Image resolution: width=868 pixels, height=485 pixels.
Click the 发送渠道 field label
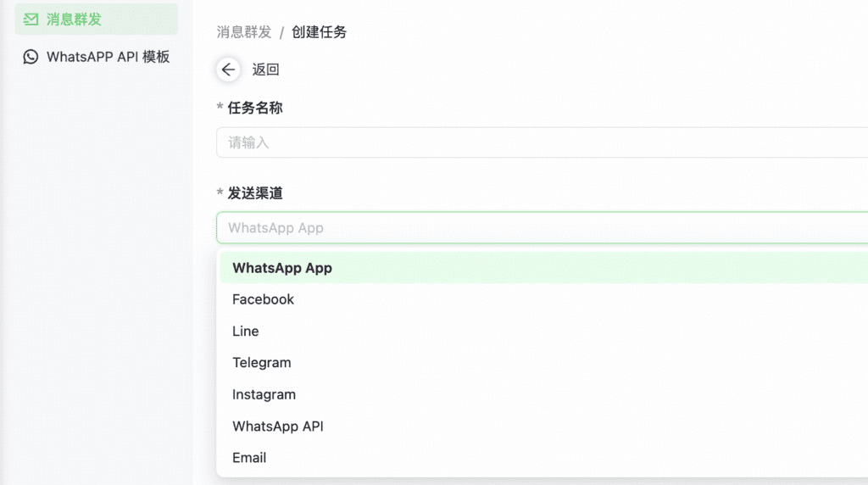(254, 193)
